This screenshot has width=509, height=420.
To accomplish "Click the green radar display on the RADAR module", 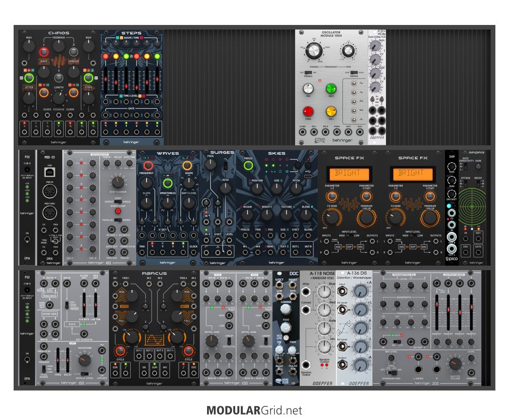I will point(472,206).
